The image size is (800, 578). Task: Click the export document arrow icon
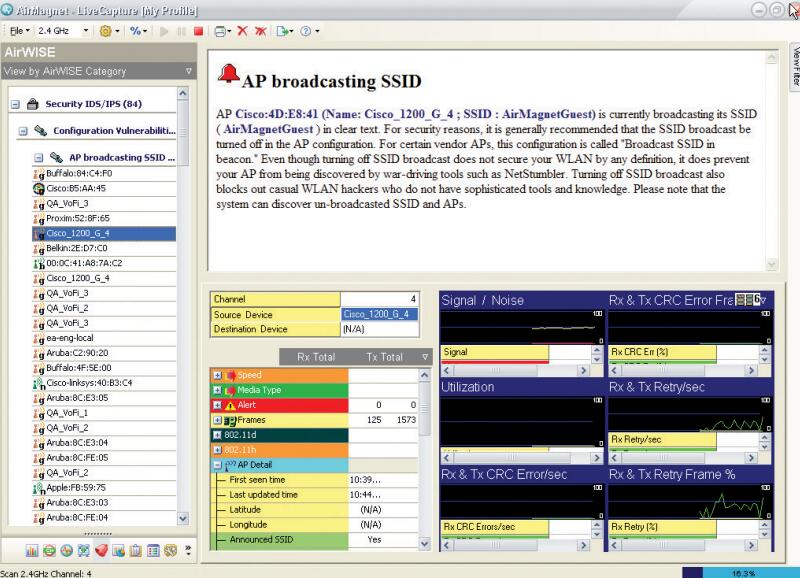click(282, 31)
